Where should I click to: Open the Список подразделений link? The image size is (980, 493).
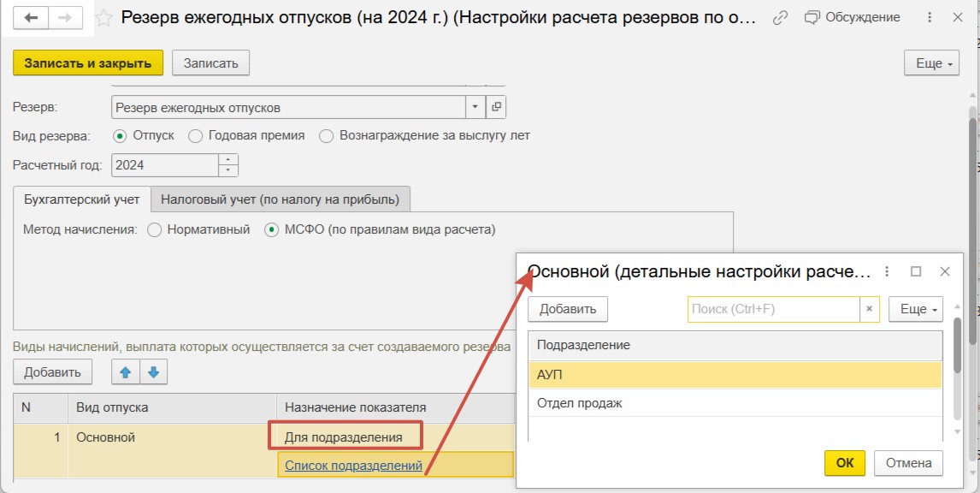[353, 466]
